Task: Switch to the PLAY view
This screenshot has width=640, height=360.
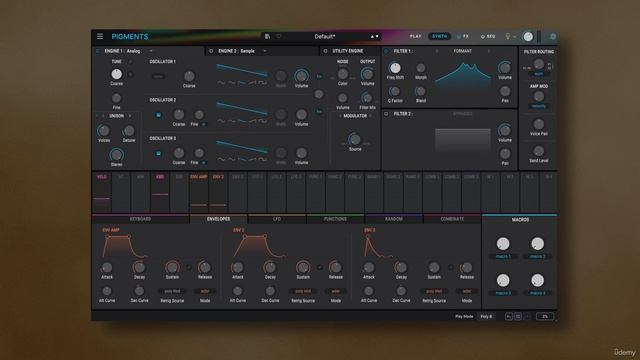Action: [x=416, y=36]
